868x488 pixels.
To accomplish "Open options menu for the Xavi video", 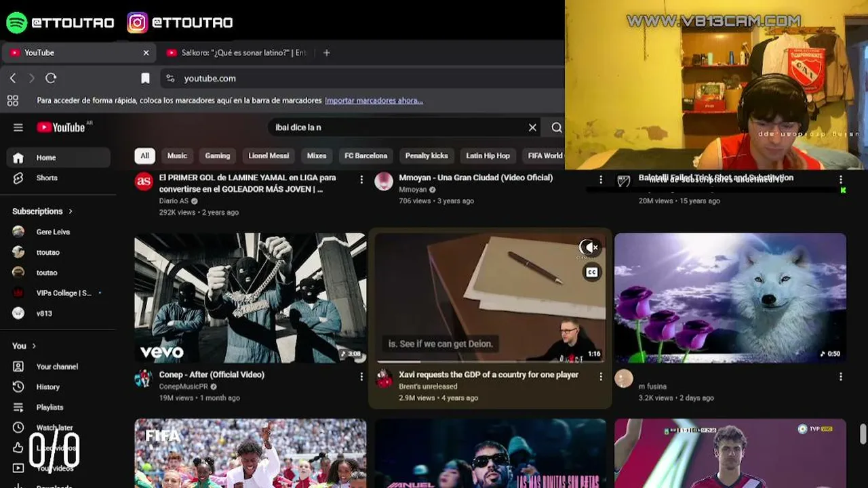I will click(x=601, y=376).
